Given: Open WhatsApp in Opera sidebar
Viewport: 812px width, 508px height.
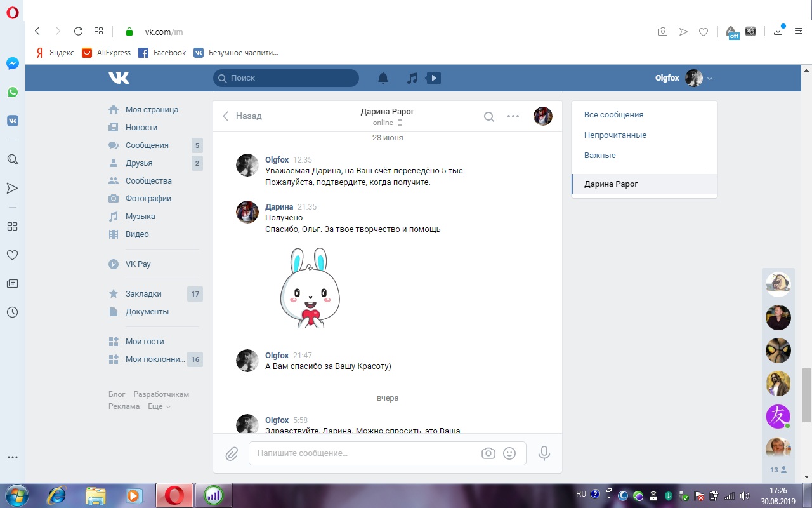Looking at the screenshot, I should click(x=13, y=92).
